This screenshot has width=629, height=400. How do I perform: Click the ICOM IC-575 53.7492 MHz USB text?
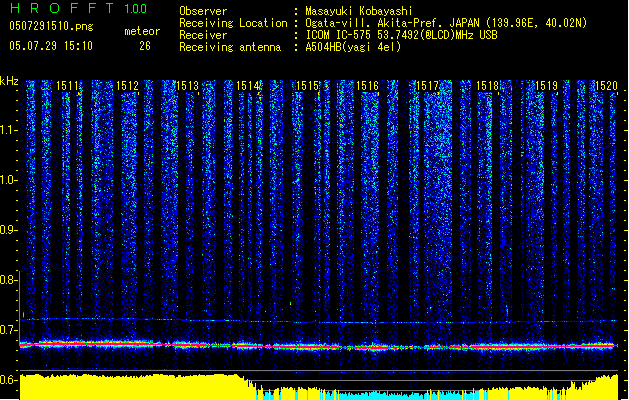pos(402,35)
